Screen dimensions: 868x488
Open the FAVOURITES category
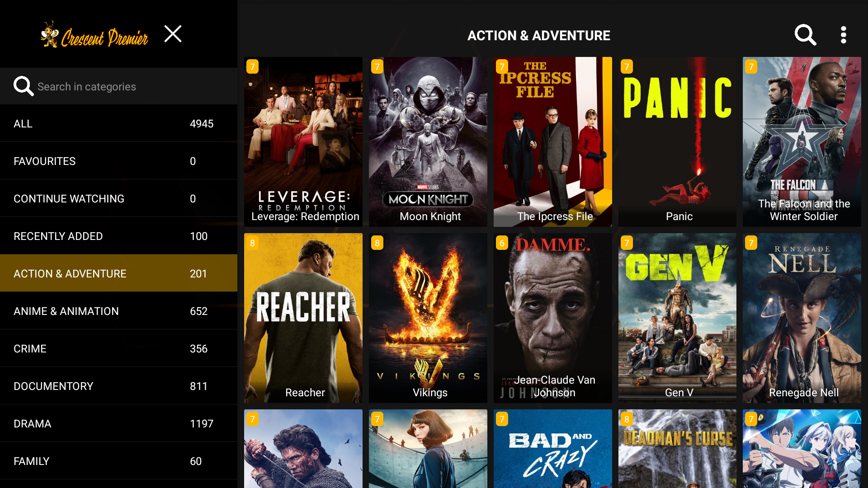[118, 161]
